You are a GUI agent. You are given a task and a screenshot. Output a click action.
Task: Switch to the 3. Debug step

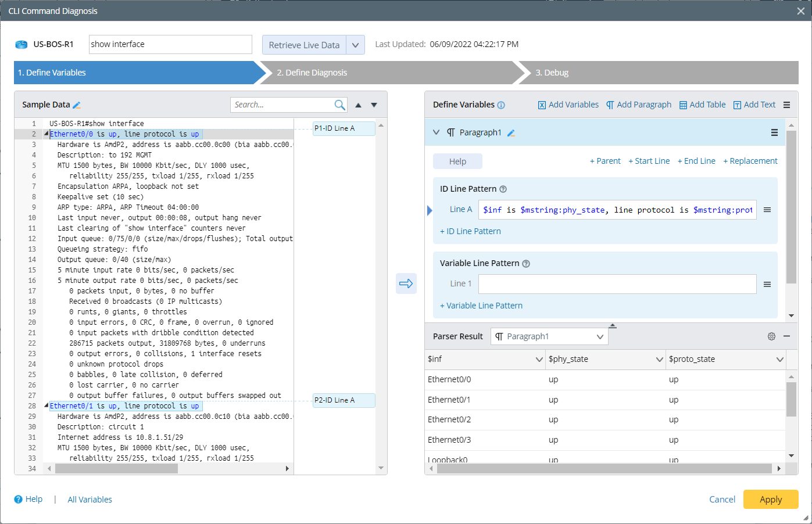click(x=657, y=73)
